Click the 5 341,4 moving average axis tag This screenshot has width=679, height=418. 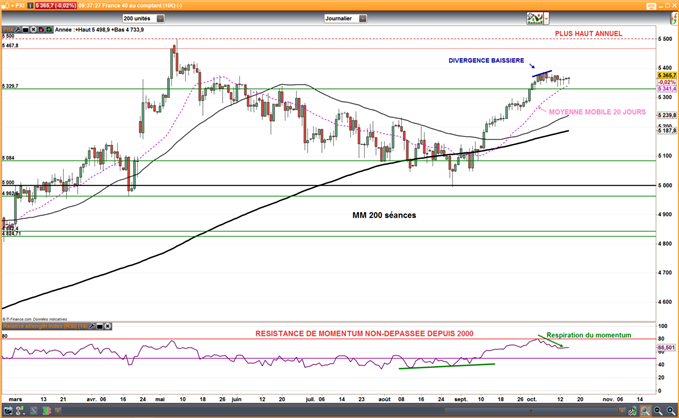pos(667,89)
